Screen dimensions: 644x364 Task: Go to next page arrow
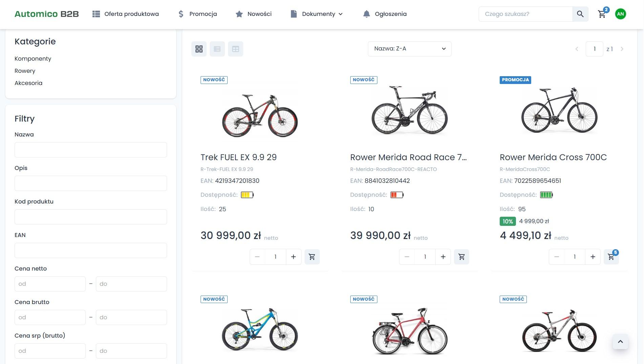click(622, 49)
